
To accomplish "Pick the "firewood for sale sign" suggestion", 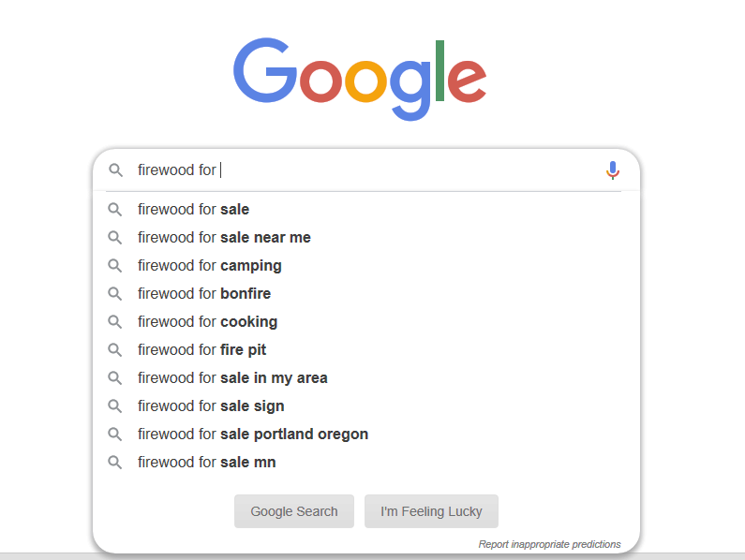I will tap(211, 406).
